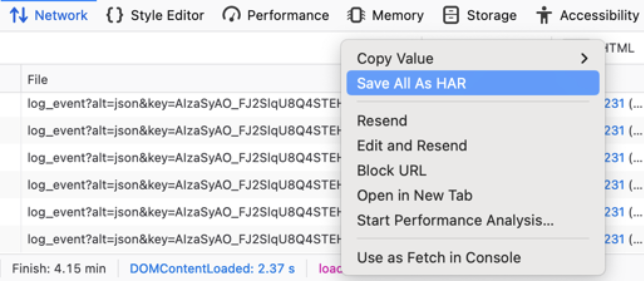Select Block URL menu entry

pos(391,171)
